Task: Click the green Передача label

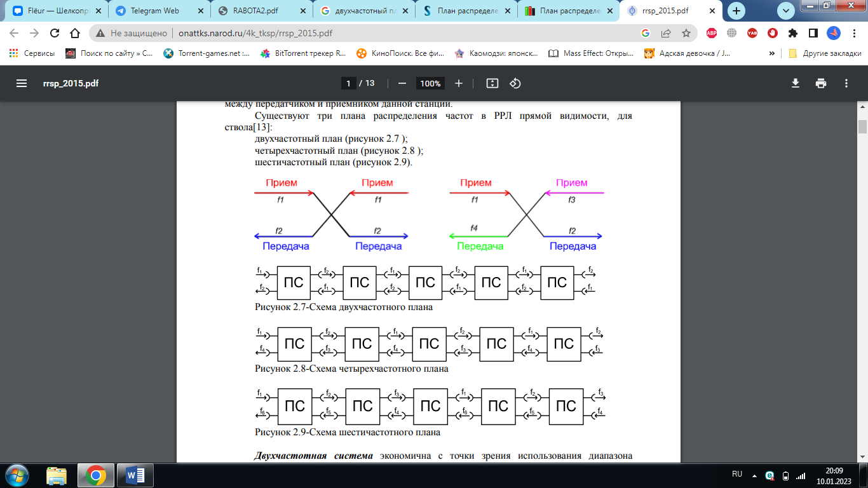Action: (x=480, y=246)
